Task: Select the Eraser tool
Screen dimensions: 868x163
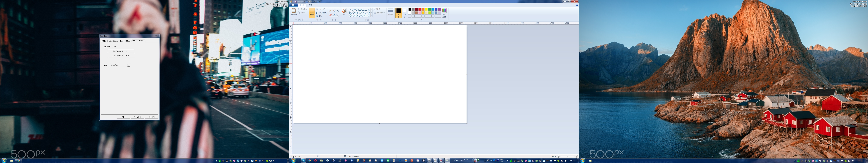Action: pos(331,15)
